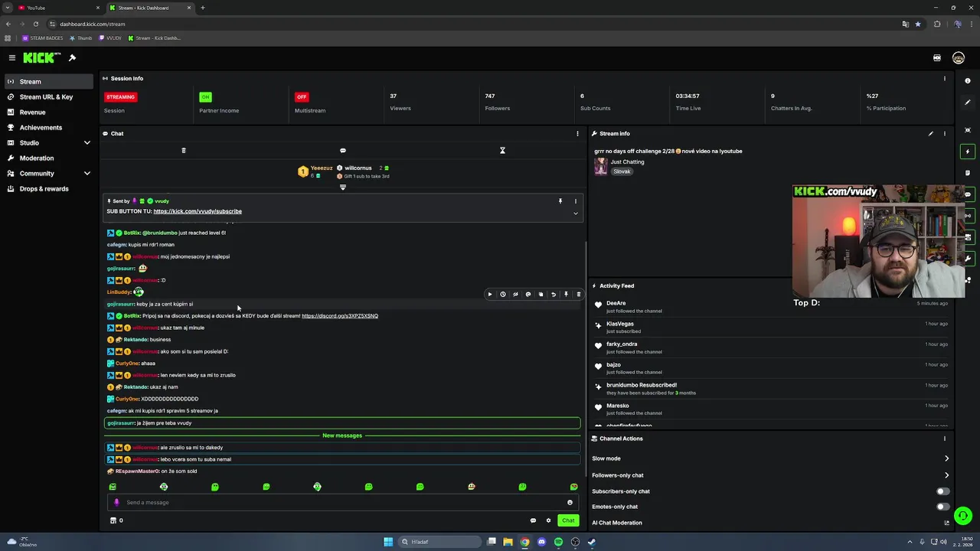Click the play icon in message action bar
This screenshot has width=980, height=551.
tap(490, 294)
